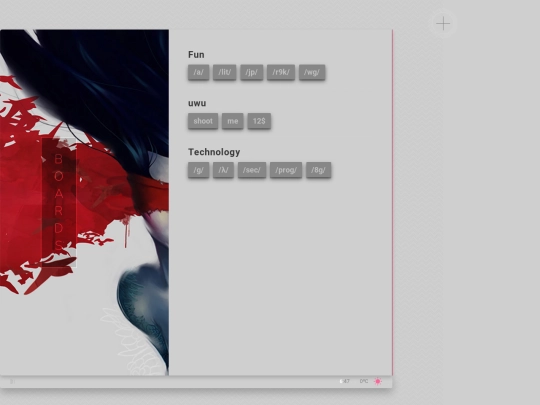Open the /jp/ board link
Viewport: 540px width, 405px height.
click(252, 72)
